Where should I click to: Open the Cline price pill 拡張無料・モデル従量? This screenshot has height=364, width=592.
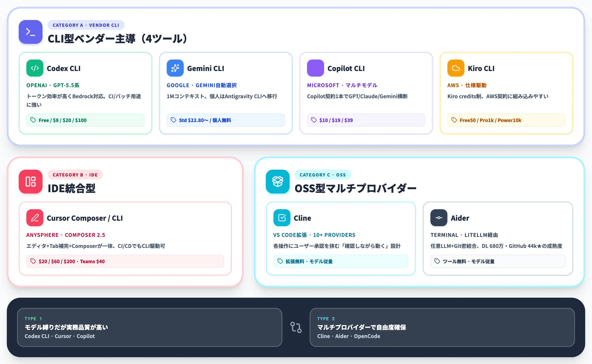point(341,262)
